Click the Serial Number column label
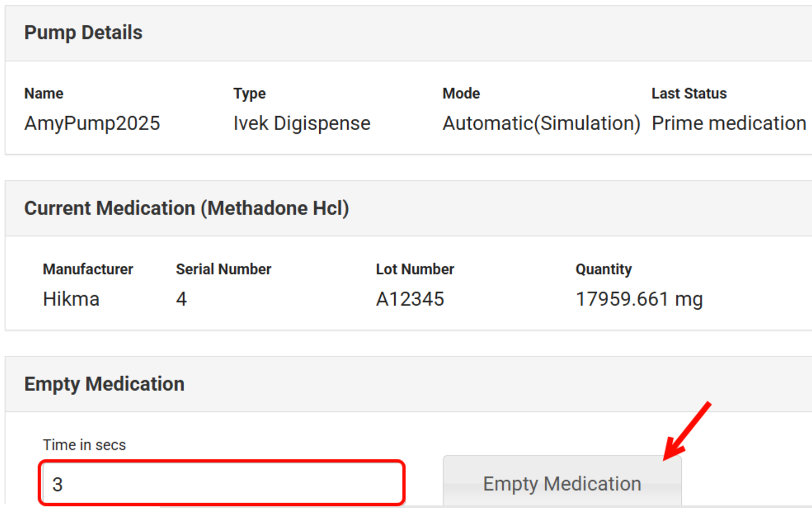Image resolution: width=812 pixels, height=508 pixels. 223,269
